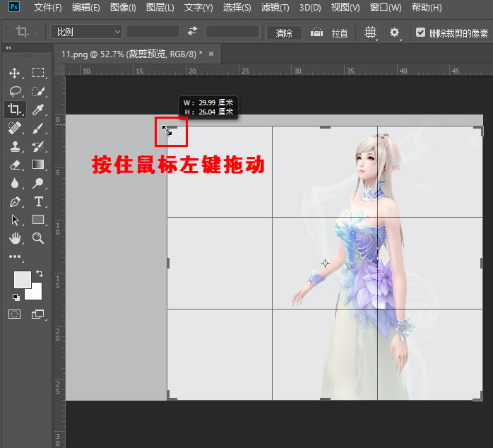The height and width of the screenshot is (448, 493).
Task: Open the 窗口(W) menu
Action: pos(386,7)
